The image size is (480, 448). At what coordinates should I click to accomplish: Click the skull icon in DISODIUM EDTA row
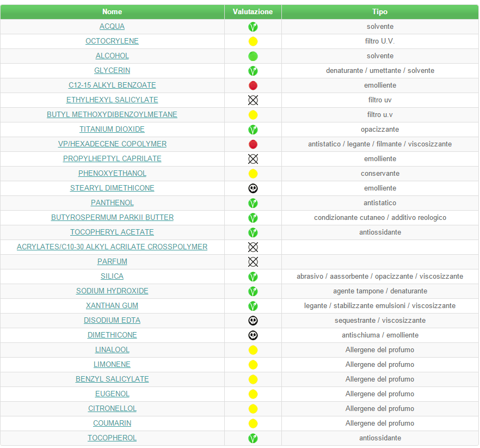[x=253, y=321]
